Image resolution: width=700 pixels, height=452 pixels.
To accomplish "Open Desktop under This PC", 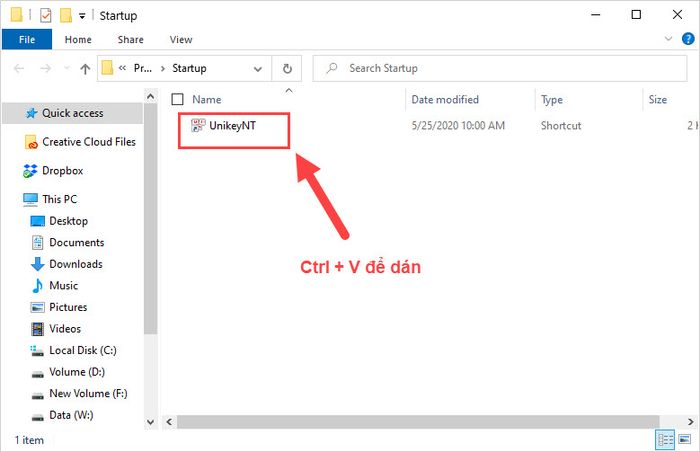I will click(68, 221).
